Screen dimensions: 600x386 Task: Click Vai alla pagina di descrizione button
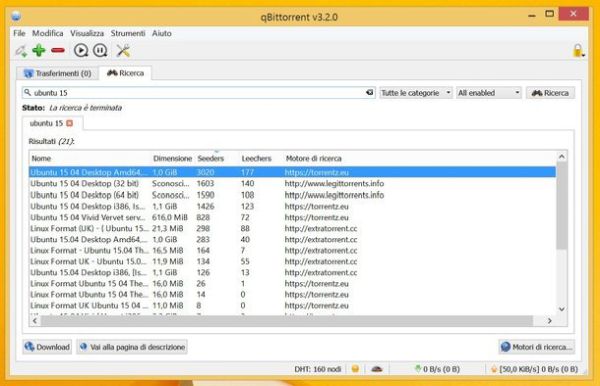132,347
